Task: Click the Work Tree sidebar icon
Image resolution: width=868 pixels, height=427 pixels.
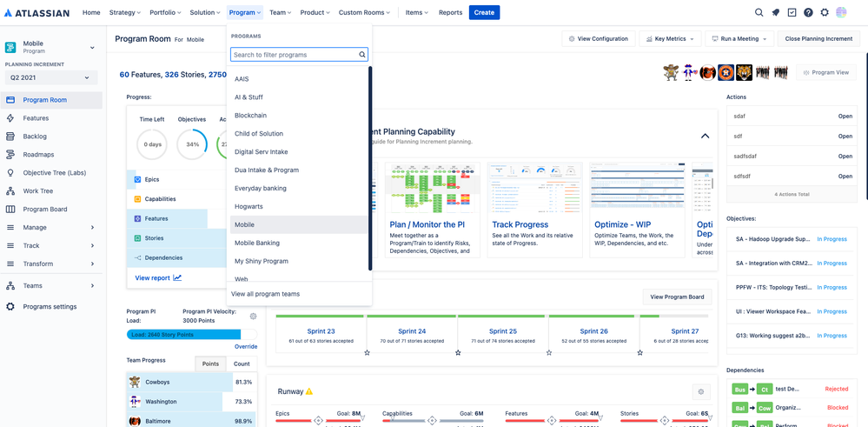Action: coord(10,191)
